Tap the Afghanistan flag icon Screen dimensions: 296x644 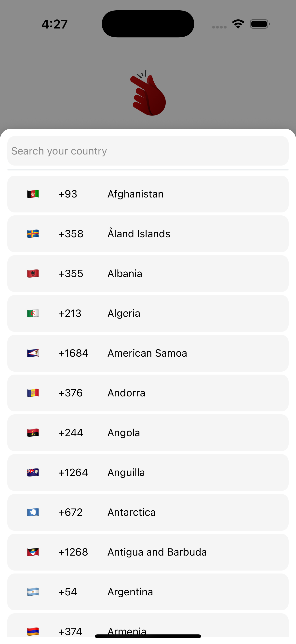(33, 194)
